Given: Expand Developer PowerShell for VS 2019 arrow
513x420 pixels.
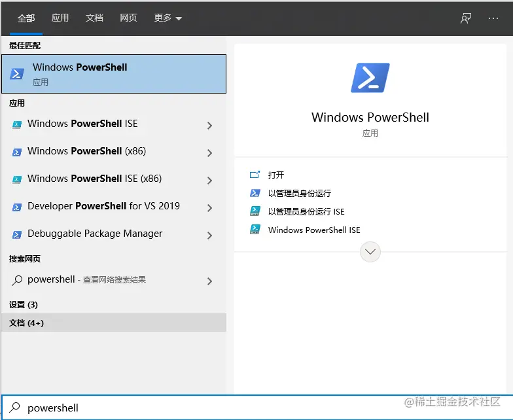Looking at the screenshot, I should point(209,208).
